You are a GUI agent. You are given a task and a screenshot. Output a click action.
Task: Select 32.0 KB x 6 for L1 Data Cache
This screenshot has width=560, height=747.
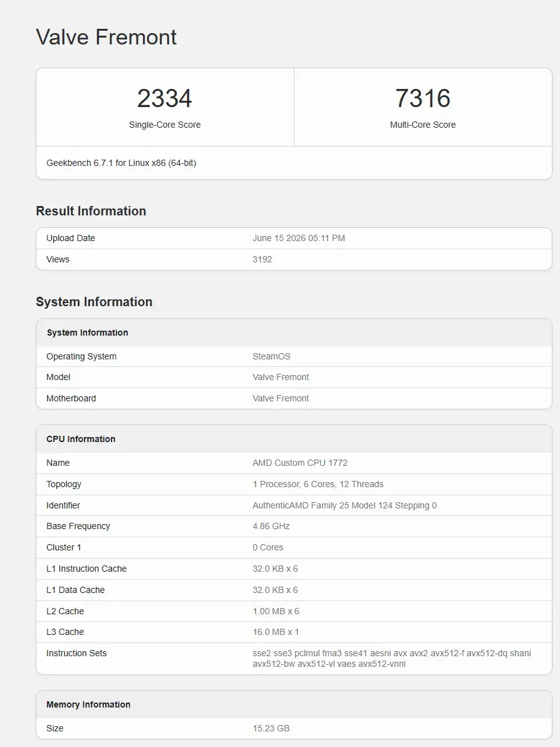click(275, 590)
